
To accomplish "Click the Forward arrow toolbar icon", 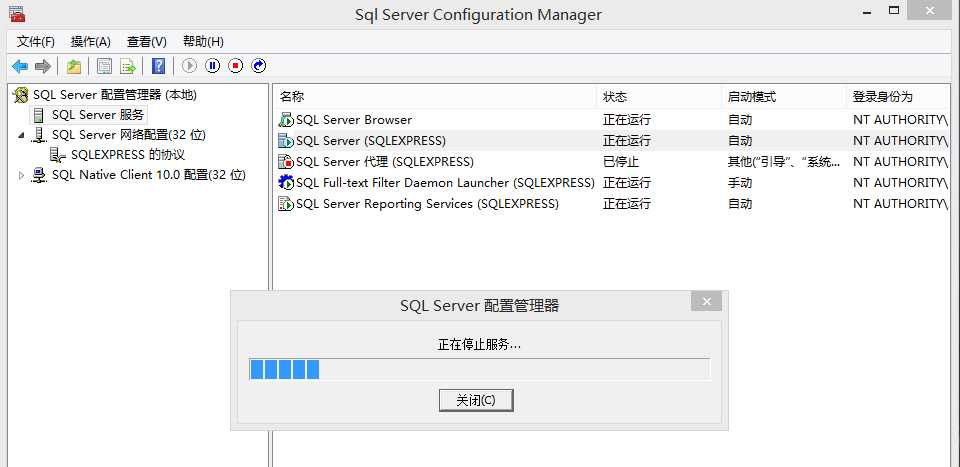I will coord(42,66).
